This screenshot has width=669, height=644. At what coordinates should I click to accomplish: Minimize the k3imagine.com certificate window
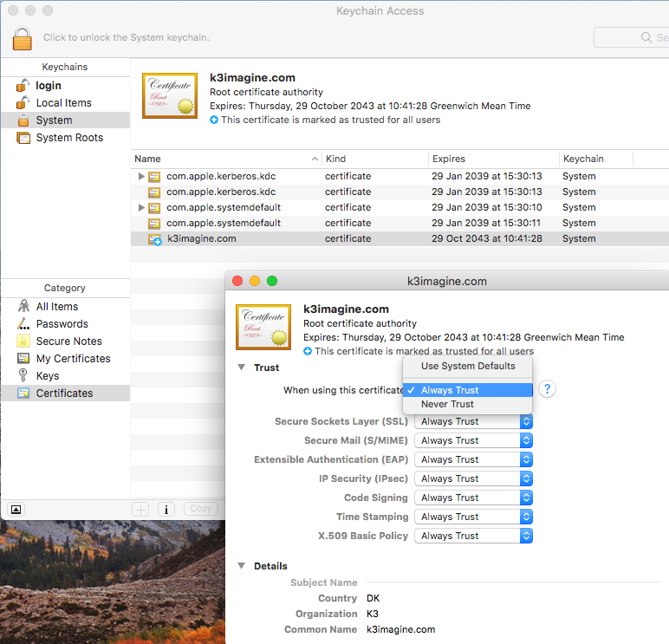(x=255, y=281)
